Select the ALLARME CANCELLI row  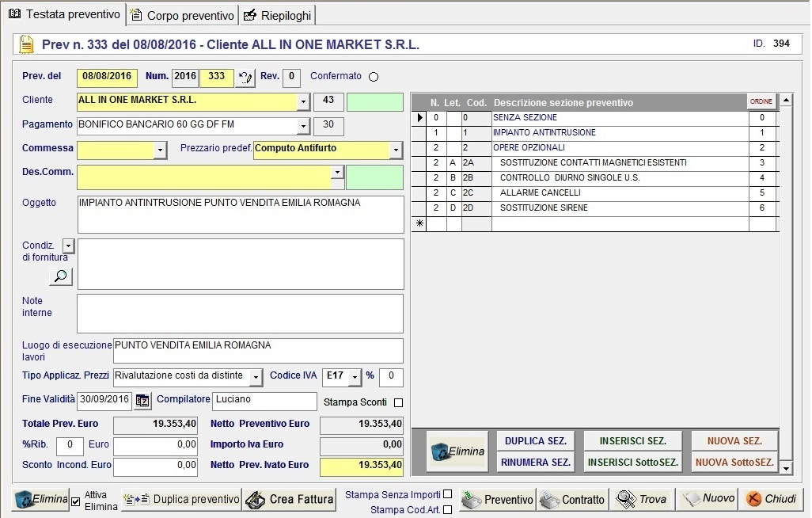click(x=594, y=193)
